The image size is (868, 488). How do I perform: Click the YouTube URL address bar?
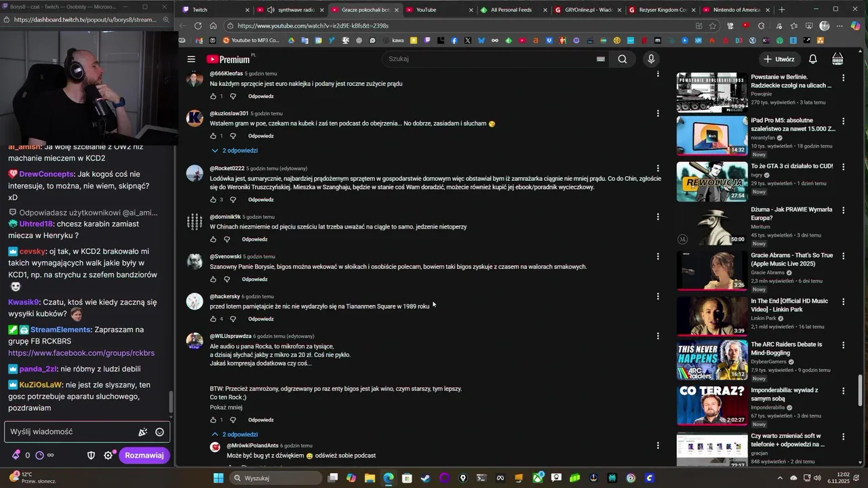pyautogui.click(x=461, y=26)
